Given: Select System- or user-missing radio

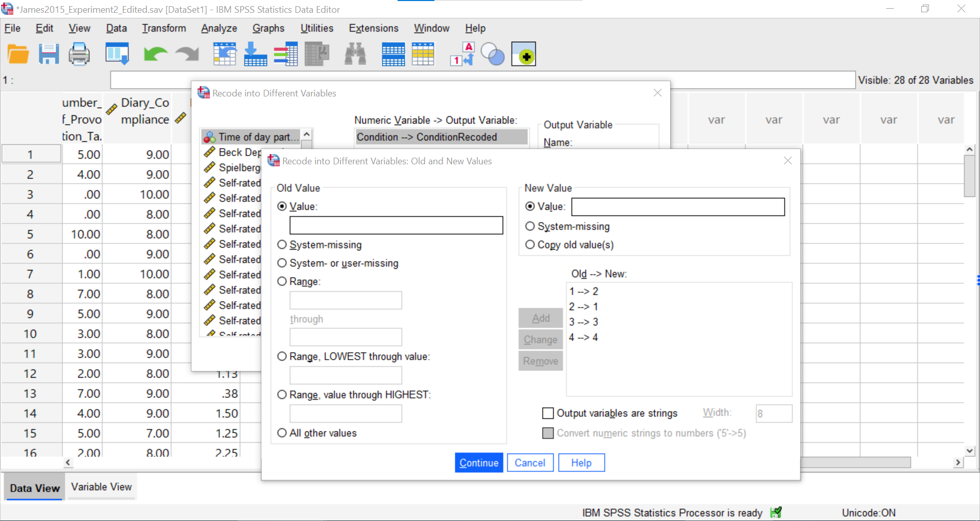Looking at the screenshot, I should [282, 263].
